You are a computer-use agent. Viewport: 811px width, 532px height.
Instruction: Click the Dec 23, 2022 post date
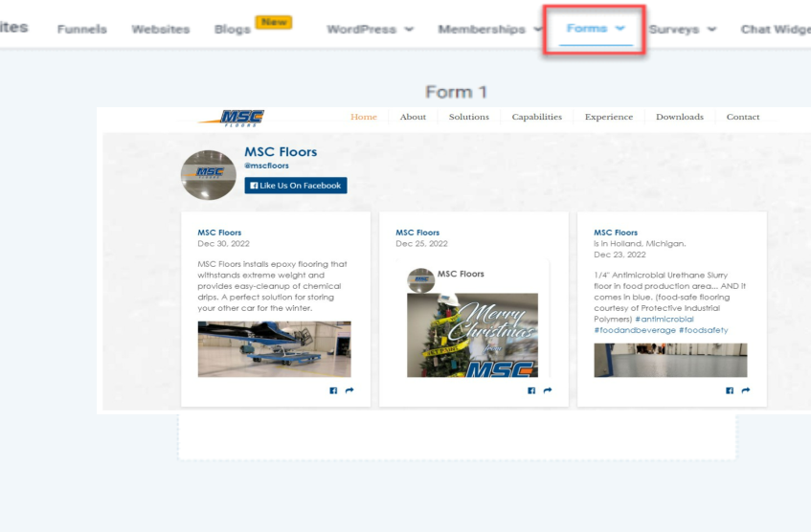(620, 255)
